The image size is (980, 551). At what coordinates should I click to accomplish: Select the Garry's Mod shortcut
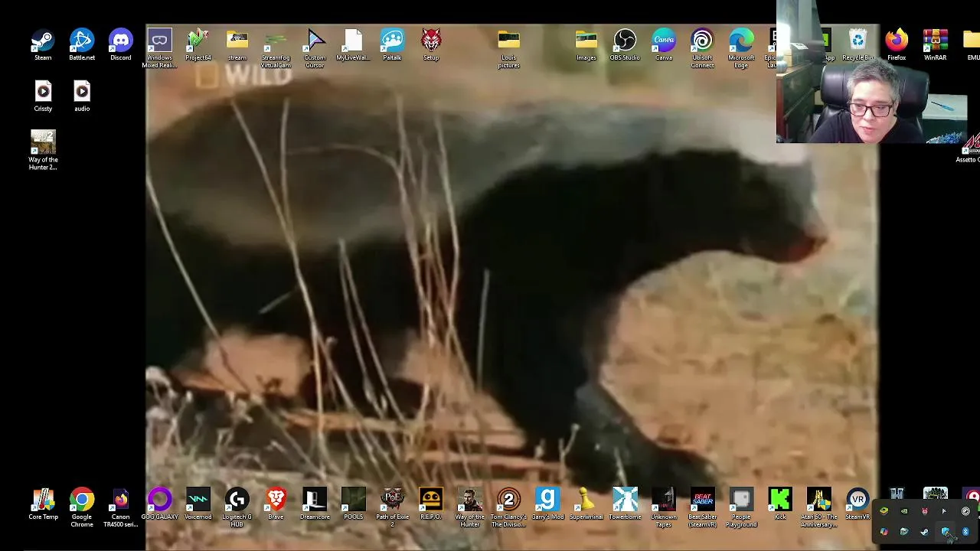point(547,504)
